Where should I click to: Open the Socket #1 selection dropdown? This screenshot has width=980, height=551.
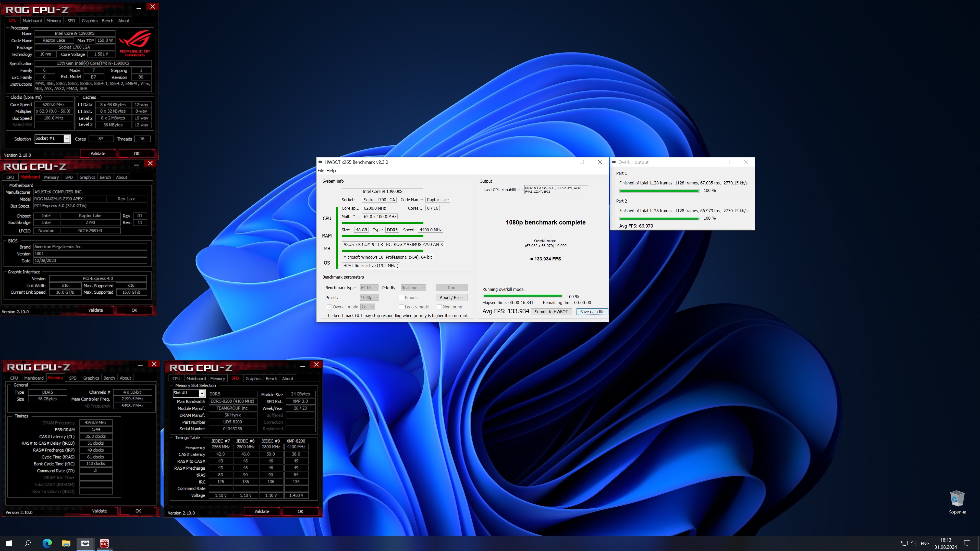click(x=53, y=139)
